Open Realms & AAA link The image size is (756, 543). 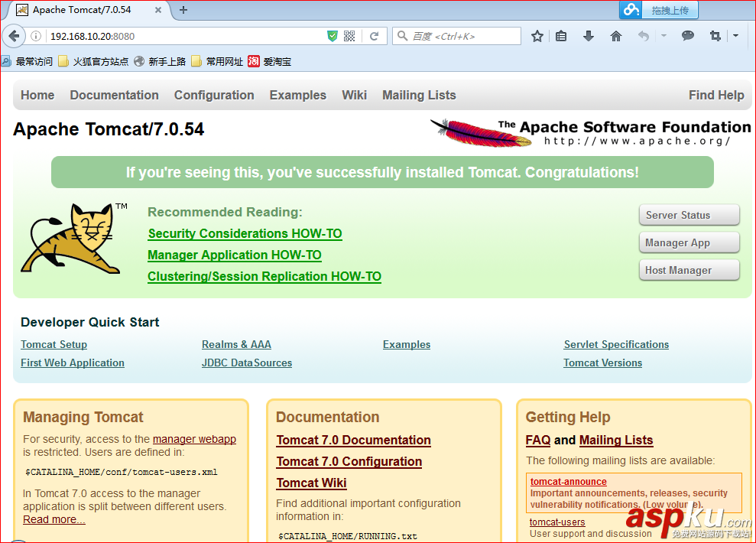pos(236,344)
